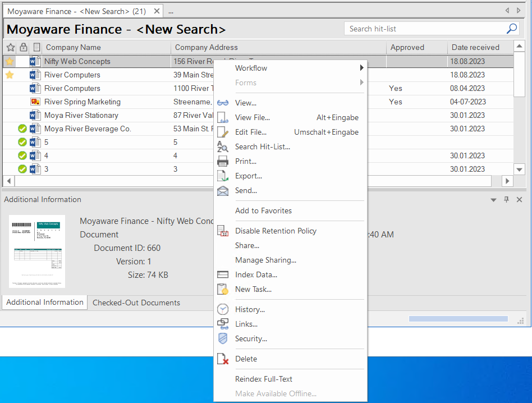Viewport: 532px width, 403px height.
Task: Click the Yes approved cell for River Spring Marketing
Action: click(x=396, y=102)
